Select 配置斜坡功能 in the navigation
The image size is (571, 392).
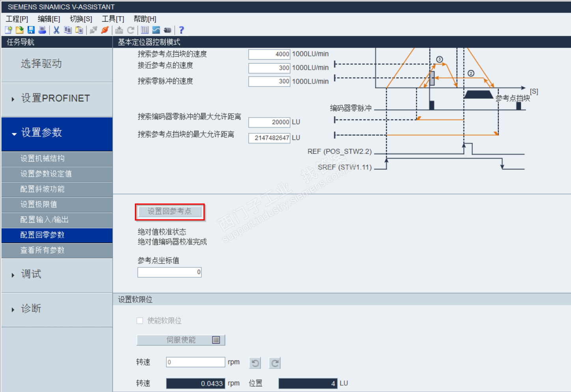coord(57,189)
